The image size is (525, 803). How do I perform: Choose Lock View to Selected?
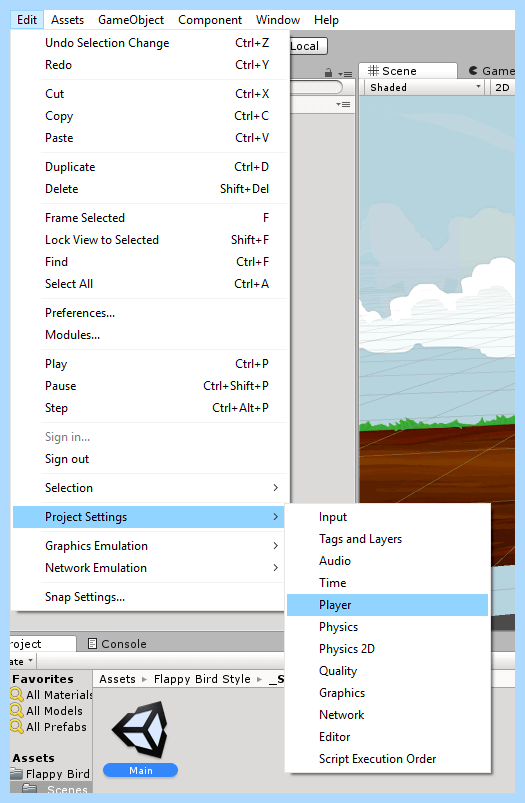tap(151, 240)
